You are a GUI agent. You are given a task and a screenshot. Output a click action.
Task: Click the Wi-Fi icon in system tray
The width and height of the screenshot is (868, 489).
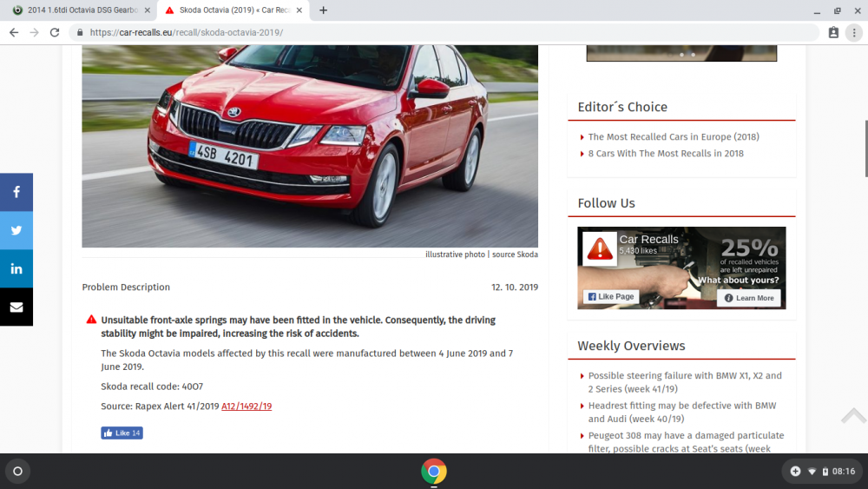click(x=812, y=472)
